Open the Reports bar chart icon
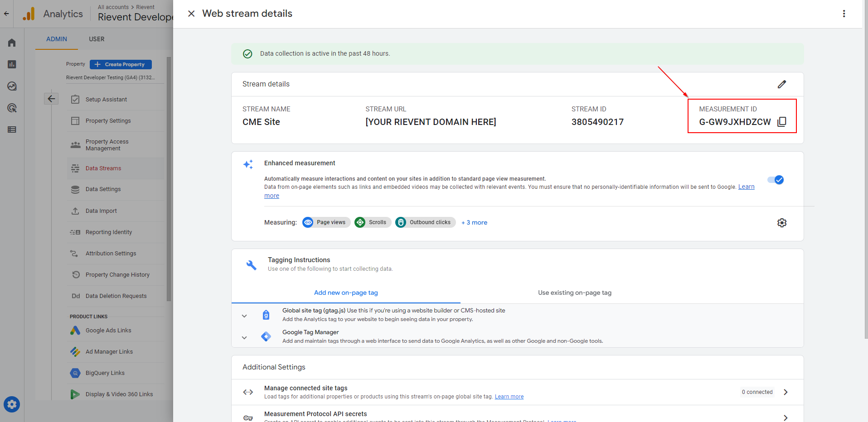The width and height of the screenshot is (868, 422). (x=12, y=64)
